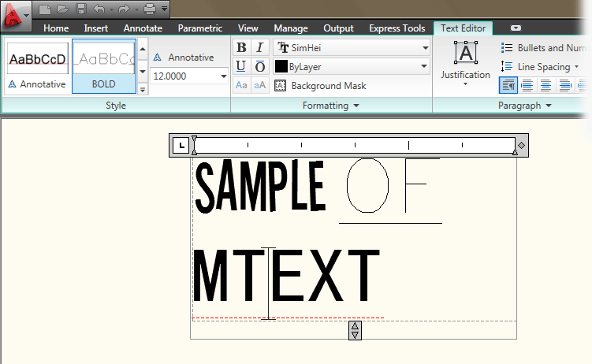The image size is (592, 364).
Task: Open the Line Spacing menu
Action: [540, 67]
